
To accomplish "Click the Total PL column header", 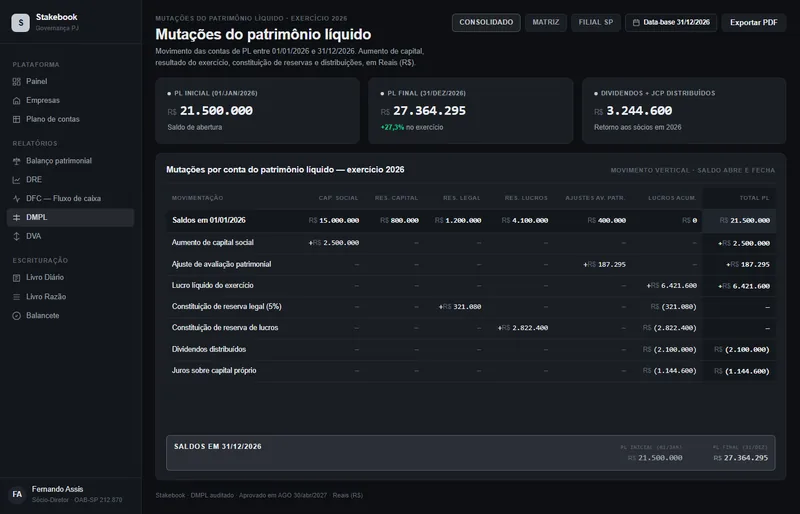I will click(755, 198).
